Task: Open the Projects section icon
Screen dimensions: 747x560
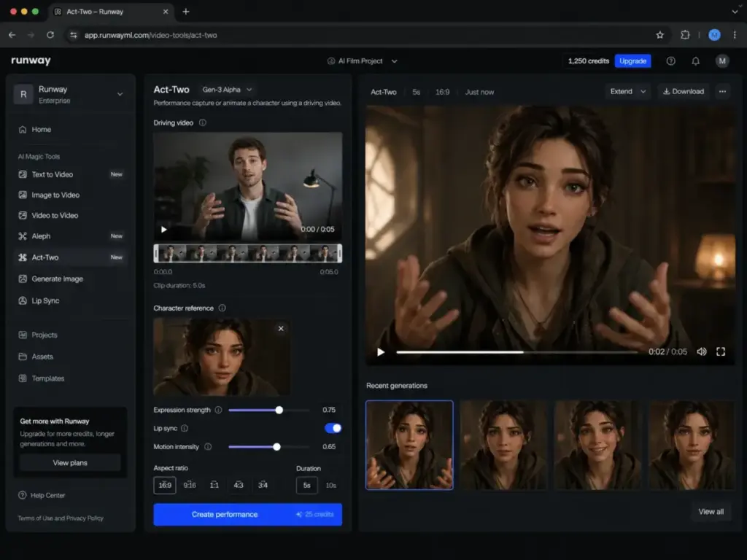Action: [23, 335]
